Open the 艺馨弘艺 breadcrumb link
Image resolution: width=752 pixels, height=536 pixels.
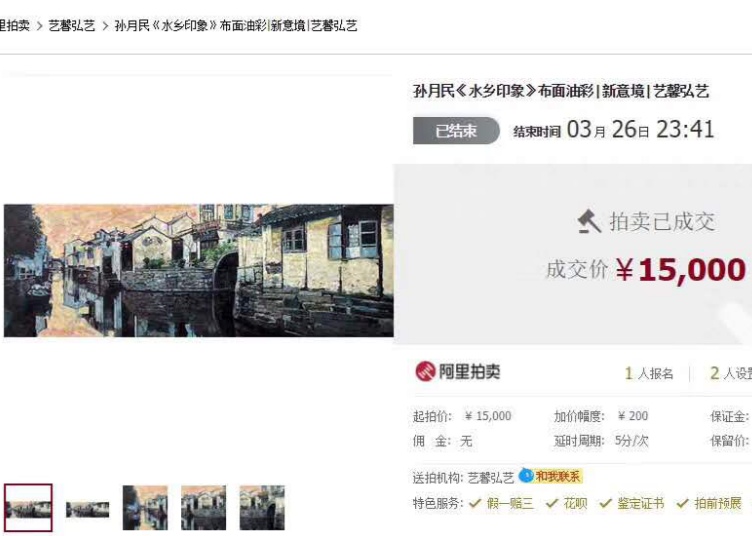[72, 25]
